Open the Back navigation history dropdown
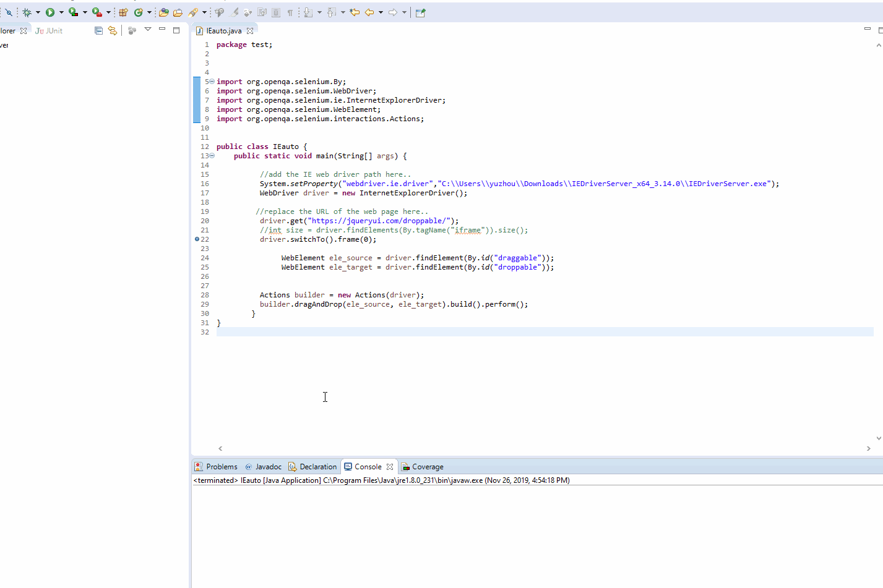This screenshot has width=883, height=588. 379,12
